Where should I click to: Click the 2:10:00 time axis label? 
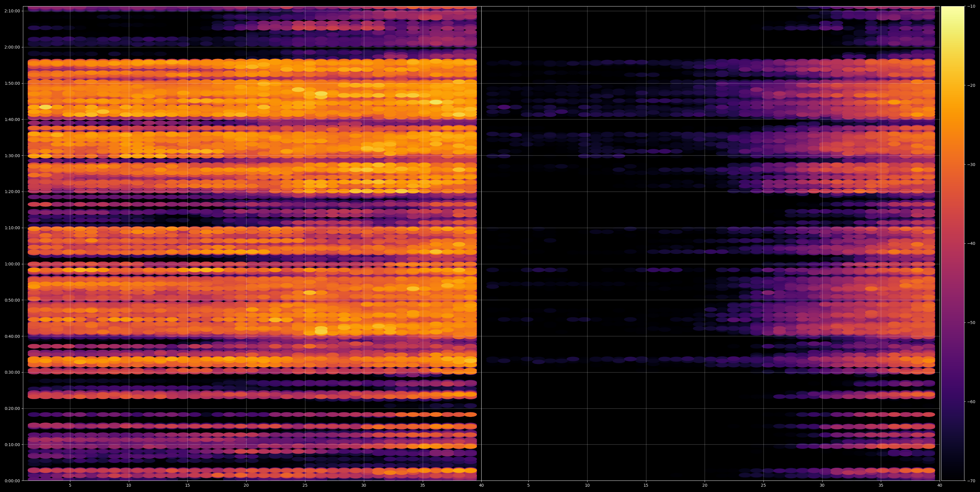[12, 11]
